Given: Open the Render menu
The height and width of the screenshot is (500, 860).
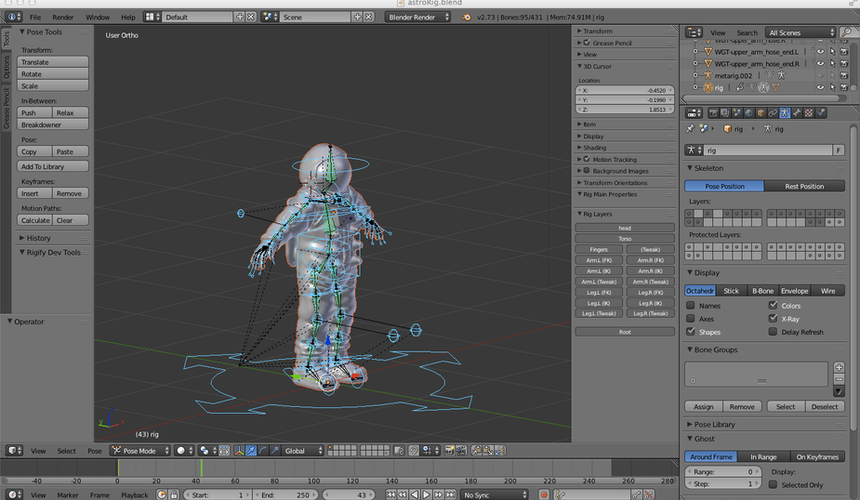Looking at the screenshot, I should point(63,17).
